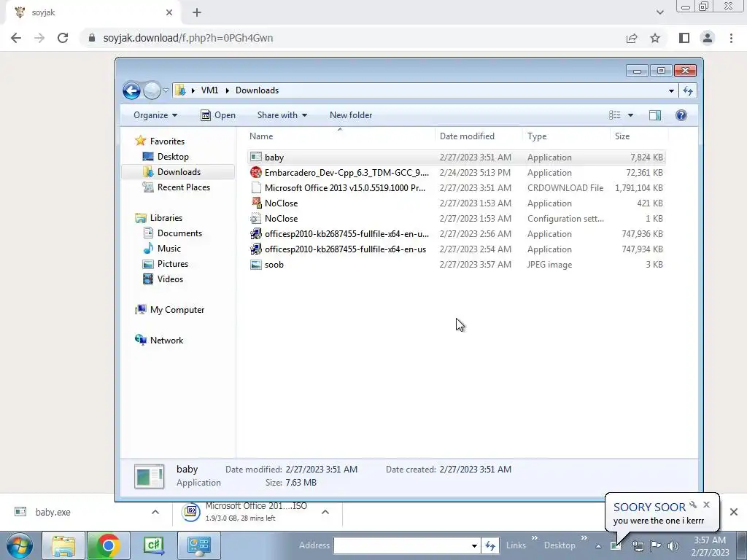
Task: Select Downloads in navigation pane
Action: click(x=178, y=172)
